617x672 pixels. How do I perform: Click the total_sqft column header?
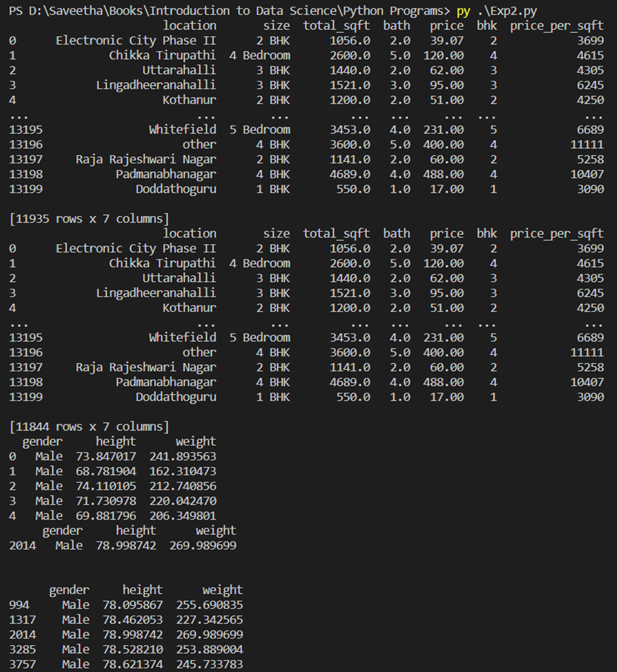click(335, 25)
